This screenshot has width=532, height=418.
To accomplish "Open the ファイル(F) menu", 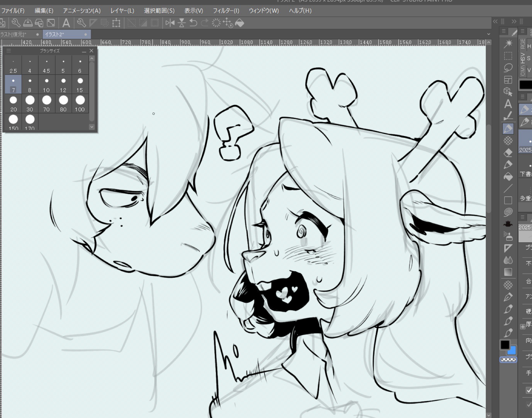I will pyautogui.click(x=13, y=11).
